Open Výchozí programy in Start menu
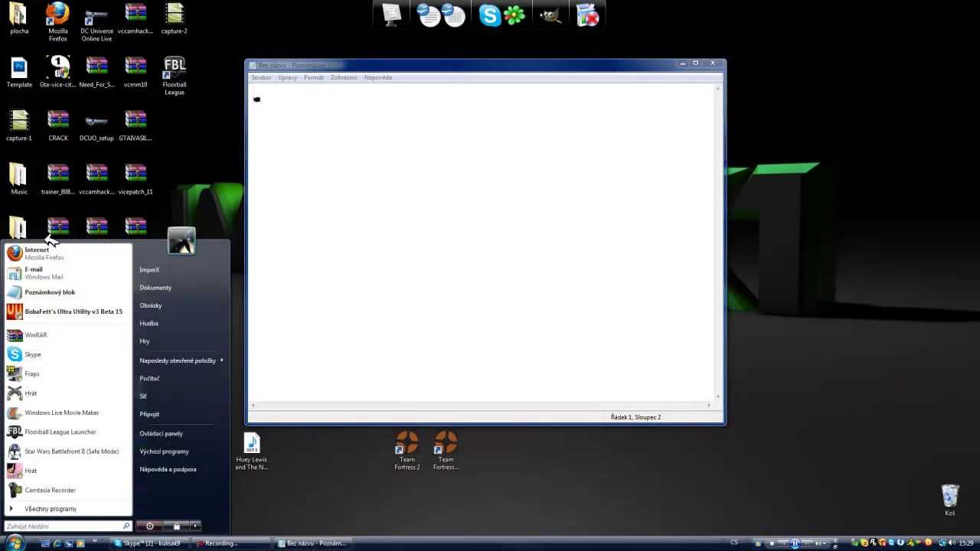The image size is (980, 551). tap(164, 452)
